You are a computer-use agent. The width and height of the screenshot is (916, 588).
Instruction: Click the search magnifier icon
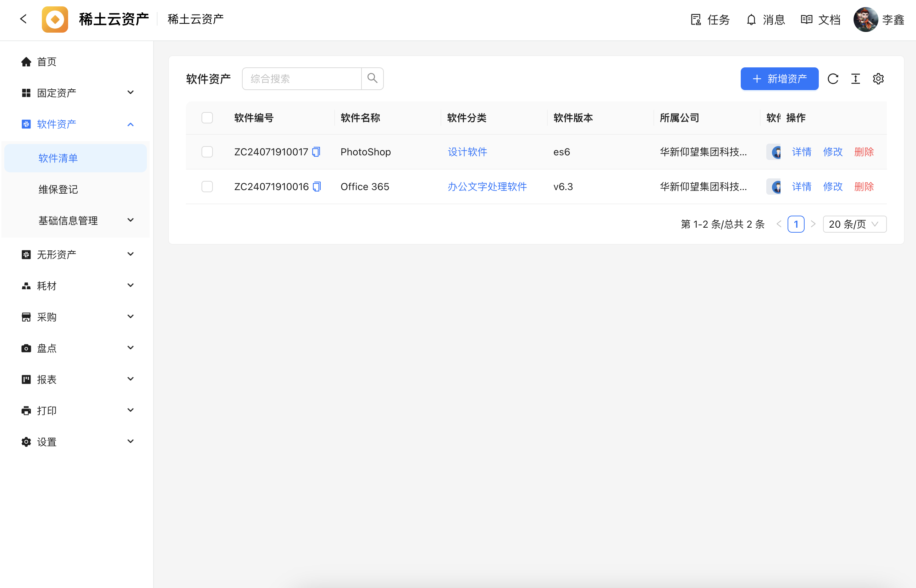pos(372,79)
